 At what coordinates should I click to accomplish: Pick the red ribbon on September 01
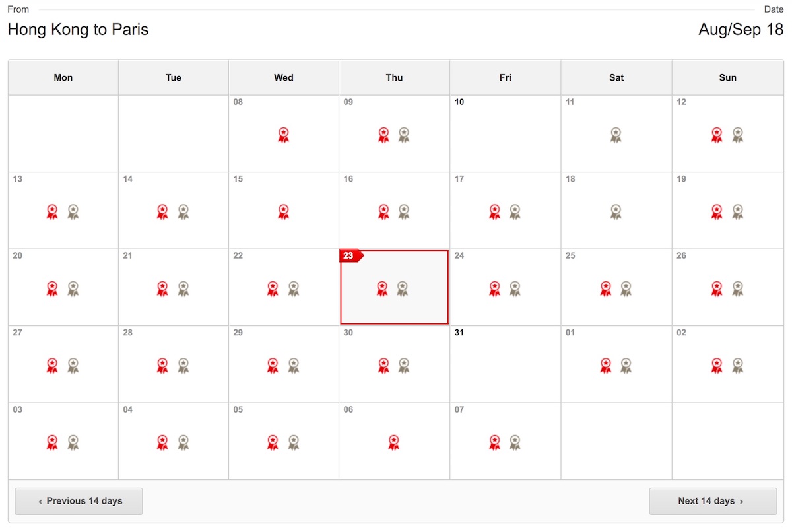pos(605,366)
